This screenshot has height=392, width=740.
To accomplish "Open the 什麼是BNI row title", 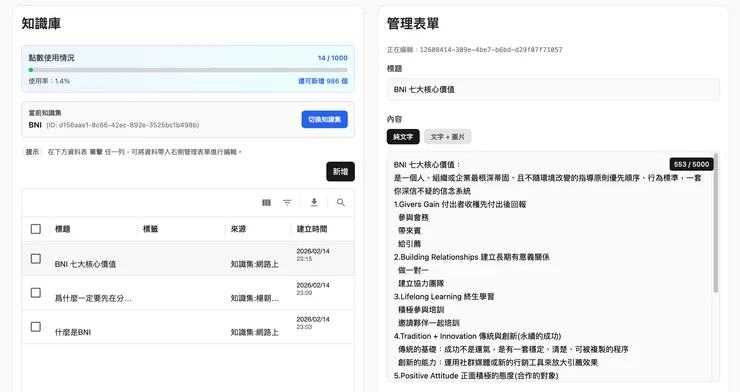I will [73, 332].
